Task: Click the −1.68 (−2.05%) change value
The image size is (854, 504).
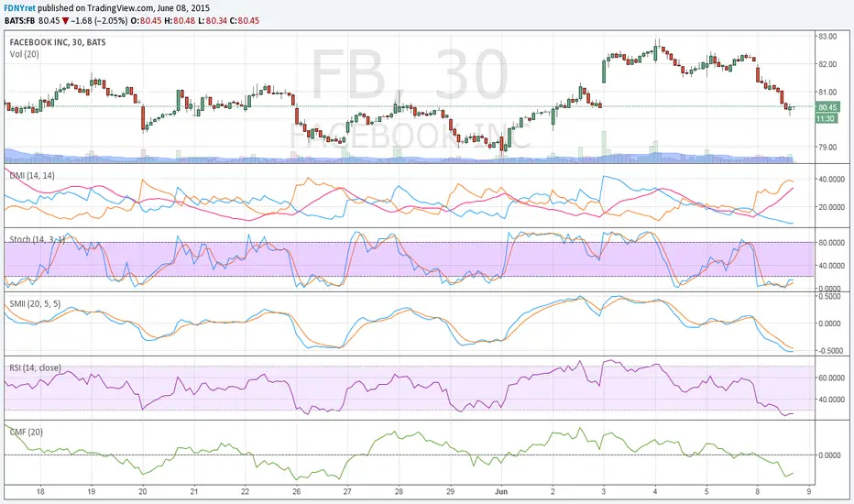Action: (x=100, y=21)
